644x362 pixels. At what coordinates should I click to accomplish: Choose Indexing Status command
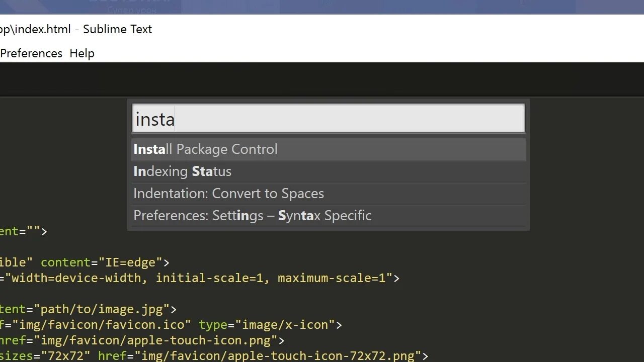click(x=328, y=171)
